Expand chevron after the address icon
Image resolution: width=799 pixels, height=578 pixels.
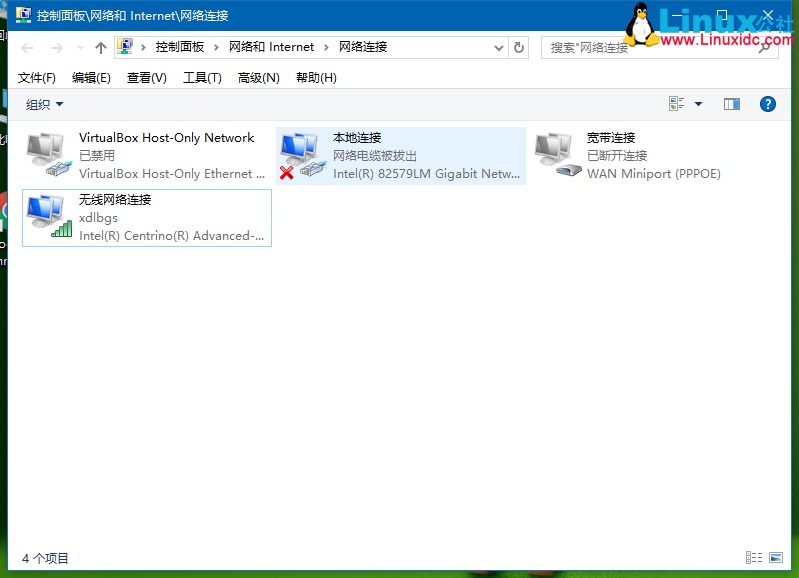[x=143, y=47]
